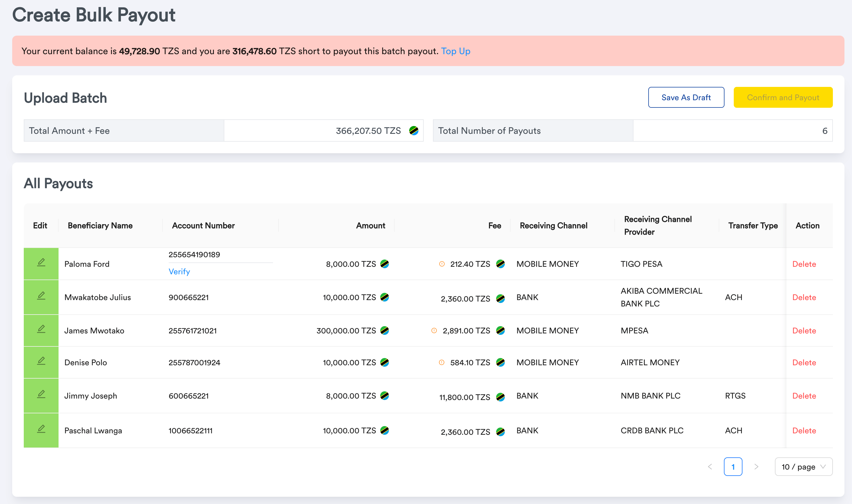Delete the Jimmy Joseph payout

tap(804, 396)
